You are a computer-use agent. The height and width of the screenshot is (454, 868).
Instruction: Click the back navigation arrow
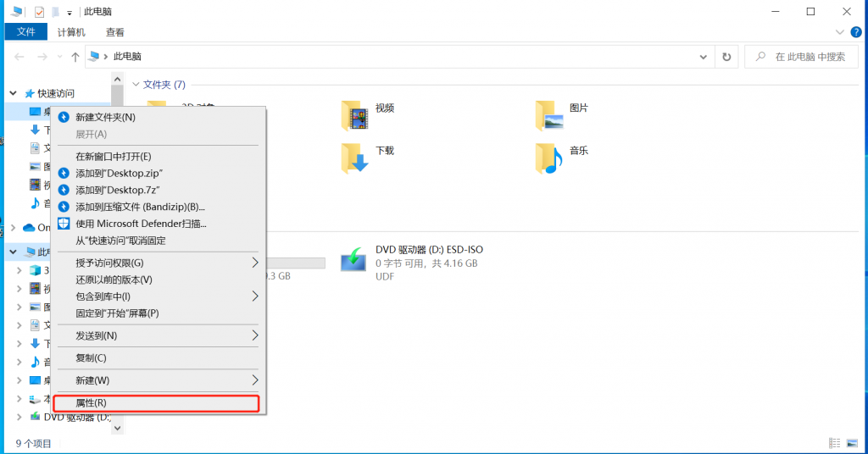19,57
